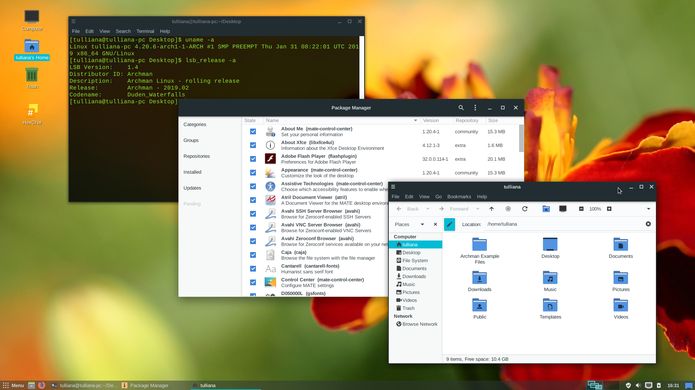Uncheck the Appearance package checkbox
This screenshot has width=695, height=390.
(x=253, y=173)
